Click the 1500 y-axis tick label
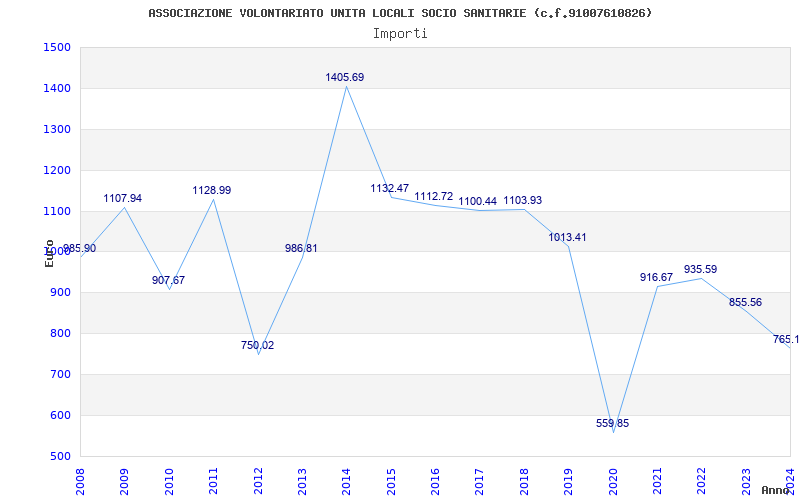 (57, 47)
